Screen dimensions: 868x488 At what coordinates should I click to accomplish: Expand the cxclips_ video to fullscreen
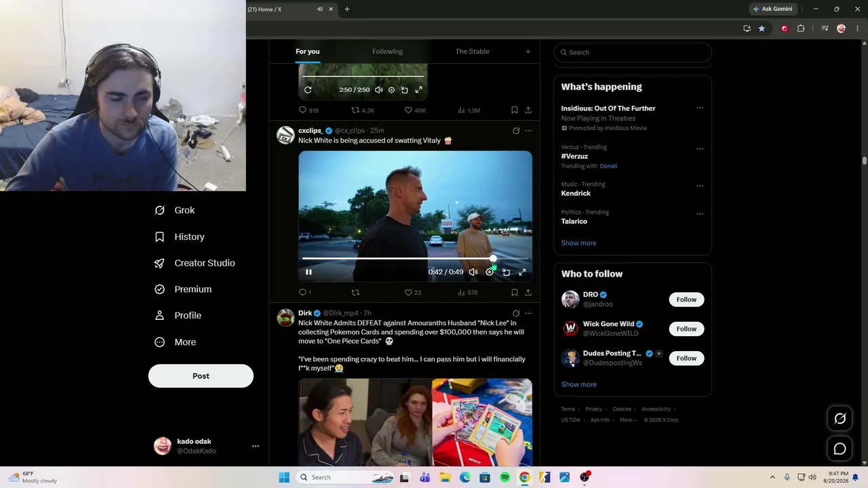pyautogui.click(x=522, y=272)
